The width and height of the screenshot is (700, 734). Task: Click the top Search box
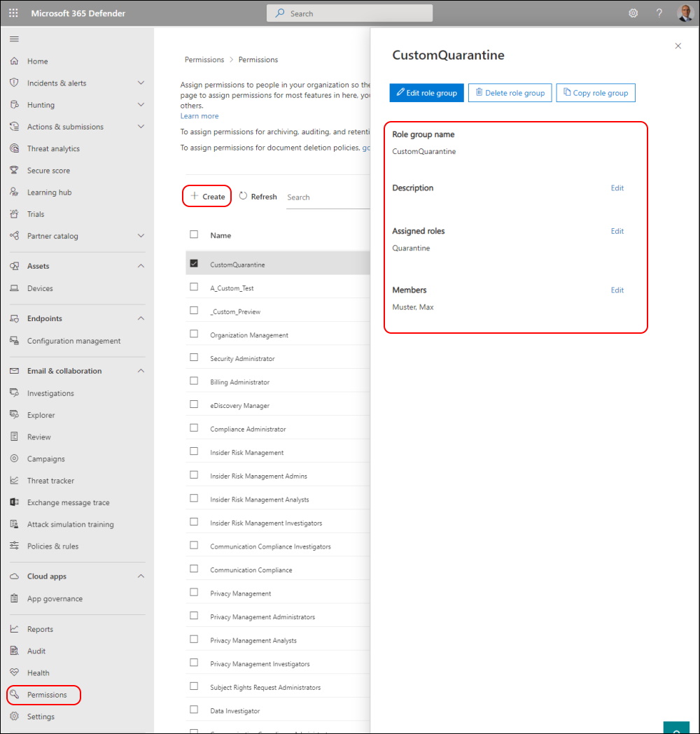tap(349, 13)
